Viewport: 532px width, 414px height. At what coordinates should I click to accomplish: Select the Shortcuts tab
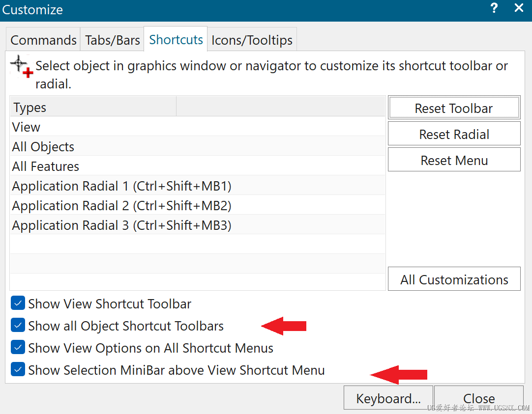point(176,39)
